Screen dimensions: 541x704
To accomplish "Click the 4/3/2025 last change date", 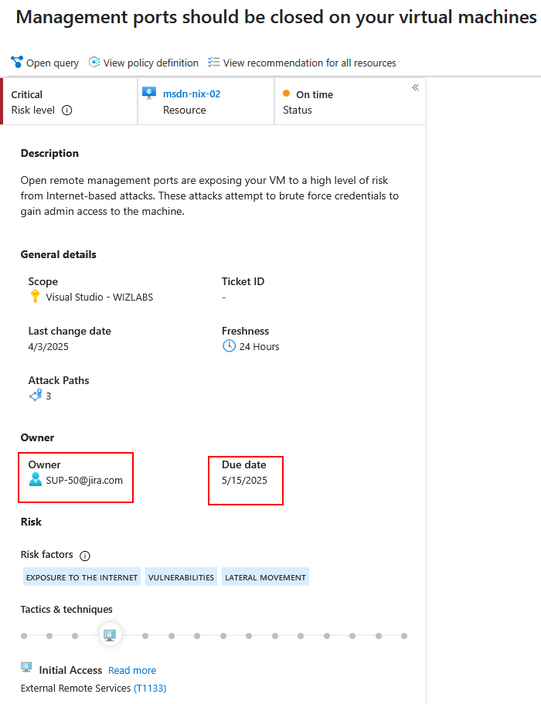I will 48,347.
